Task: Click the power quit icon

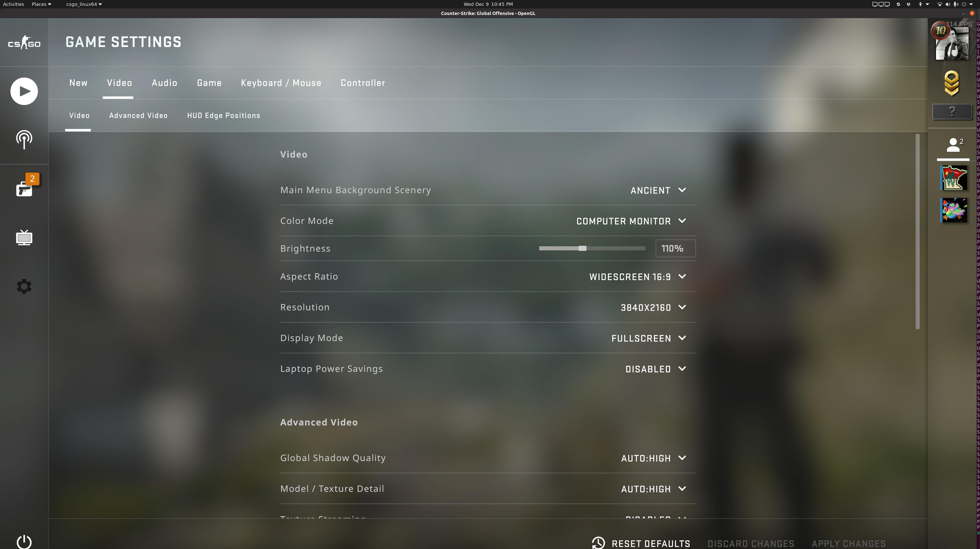Action: tap(24, 542)
